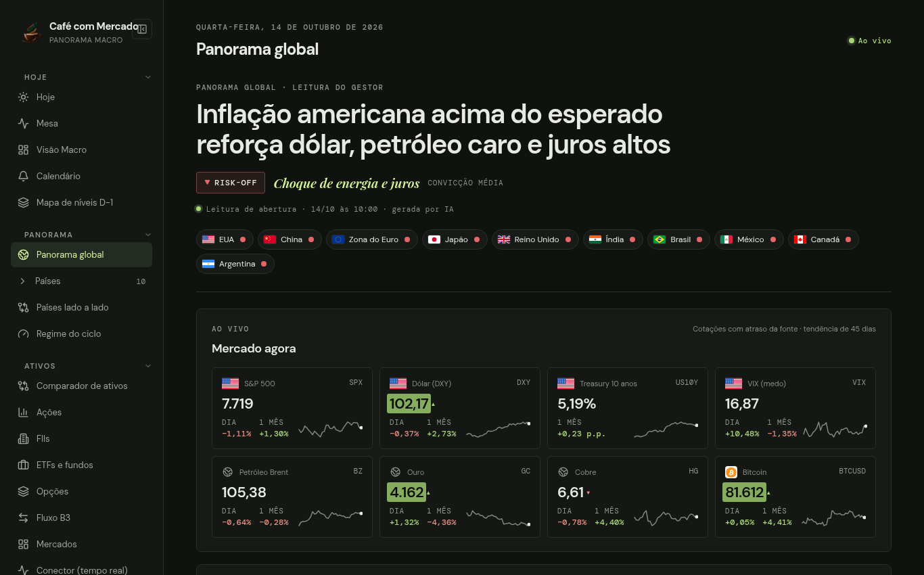The height and width of the screenshot is (575, 924).
Task: Open Hoje via the sun icon
Action: point(24,97)
